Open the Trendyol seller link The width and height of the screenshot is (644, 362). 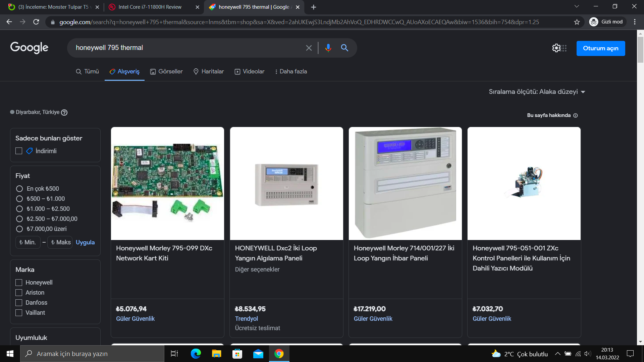246,319
